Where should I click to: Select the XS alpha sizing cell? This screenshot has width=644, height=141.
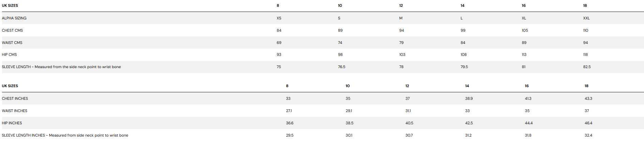pyautogui.click(x=279, y=18)
